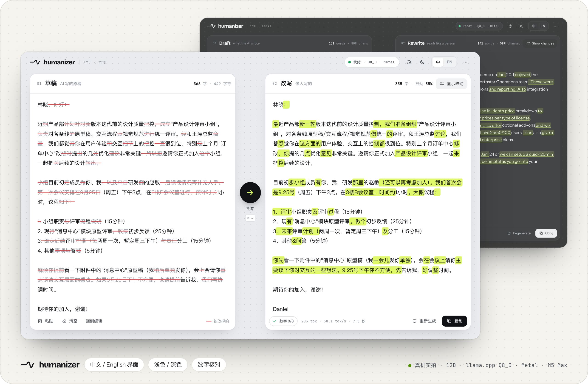Click Ready Q8_0 Metal status in dark window
The width and height of the screenshot is (588, 384).
[479, 26]
